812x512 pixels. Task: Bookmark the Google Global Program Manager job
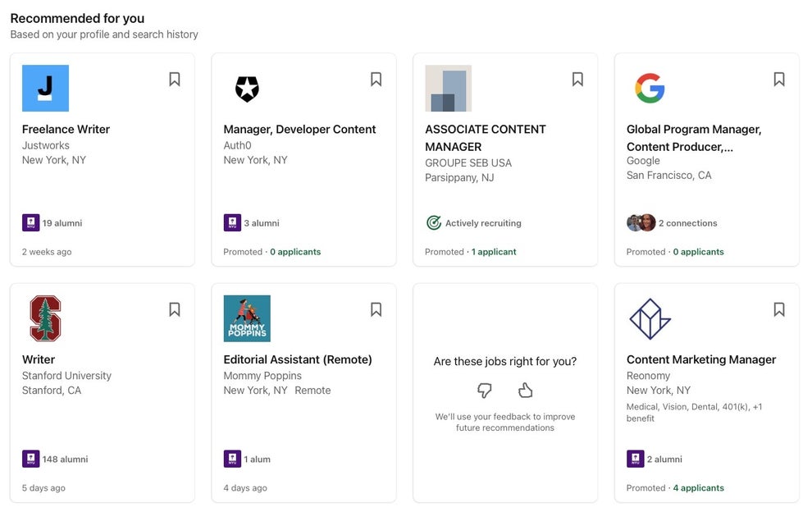(x=779, y=80)
